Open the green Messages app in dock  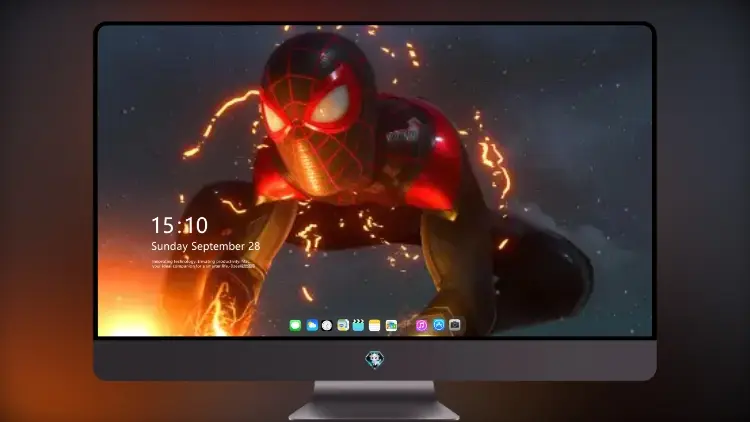[x=295, y=326]
